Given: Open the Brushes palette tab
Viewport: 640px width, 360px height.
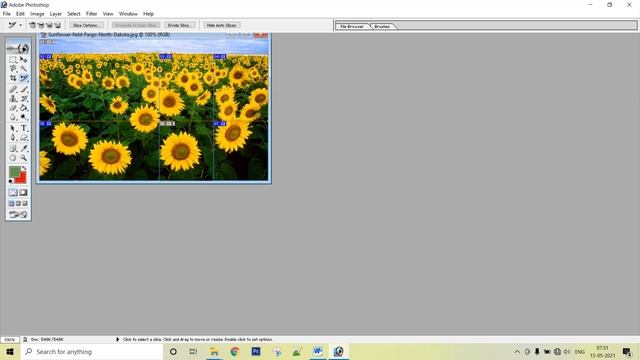Looking at the screenshot, I should tap(382, 26).
